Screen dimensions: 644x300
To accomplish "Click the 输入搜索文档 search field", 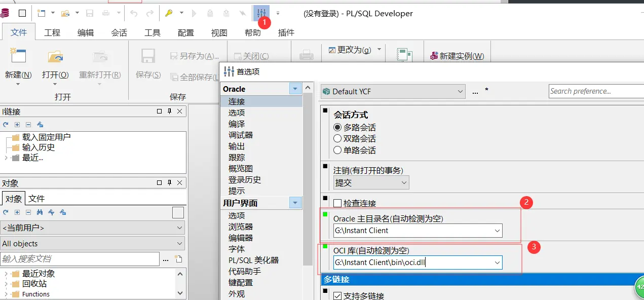I will tap(80, 259).
